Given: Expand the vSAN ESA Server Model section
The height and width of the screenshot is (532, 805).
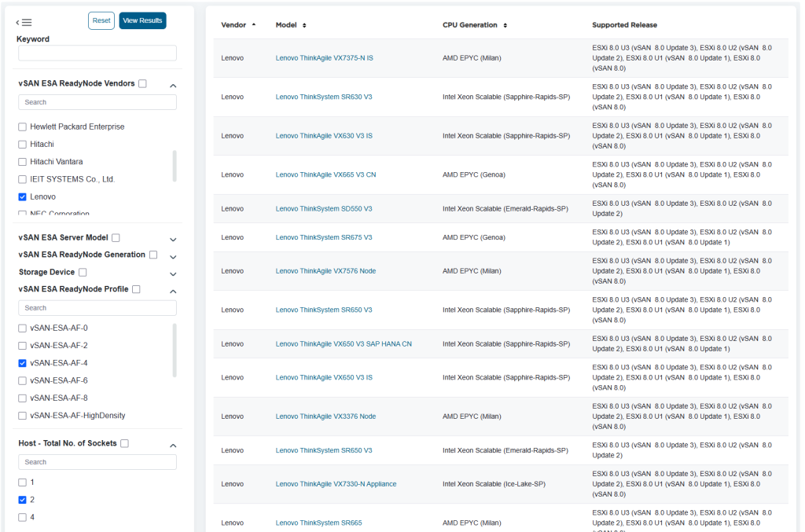Looking at the screenshot, I should coord(173,240).
